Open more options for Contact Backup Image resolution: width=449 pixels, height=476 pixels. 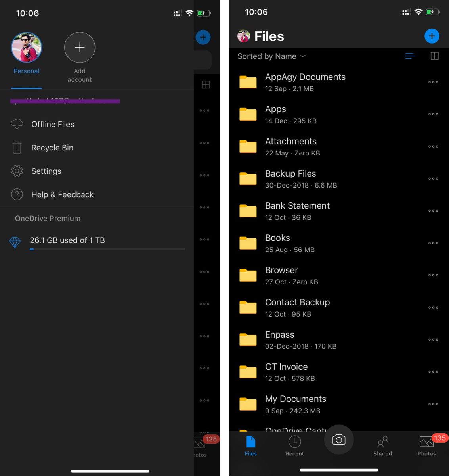point(433,307)
